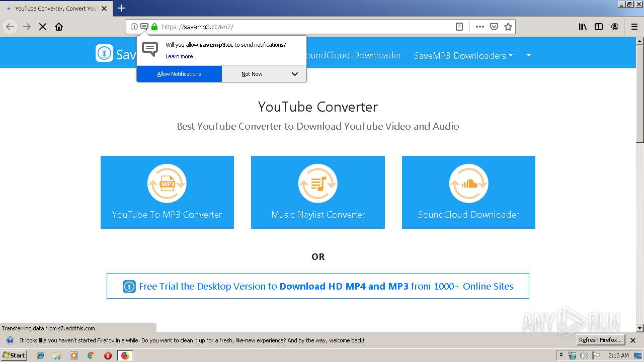Click the address bar URL field
The height and width of the screenshot is (362, 644).
(306, 27)
